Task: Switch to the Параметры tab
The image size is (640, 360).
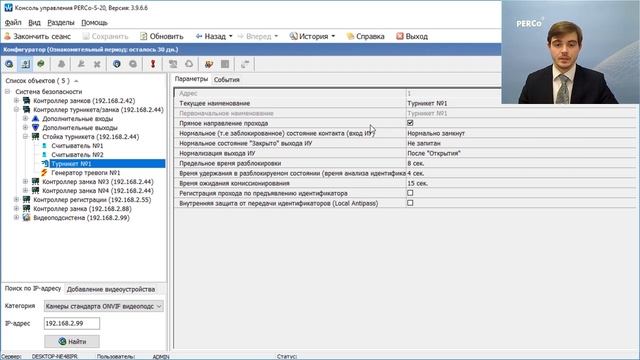Action: 191,79
